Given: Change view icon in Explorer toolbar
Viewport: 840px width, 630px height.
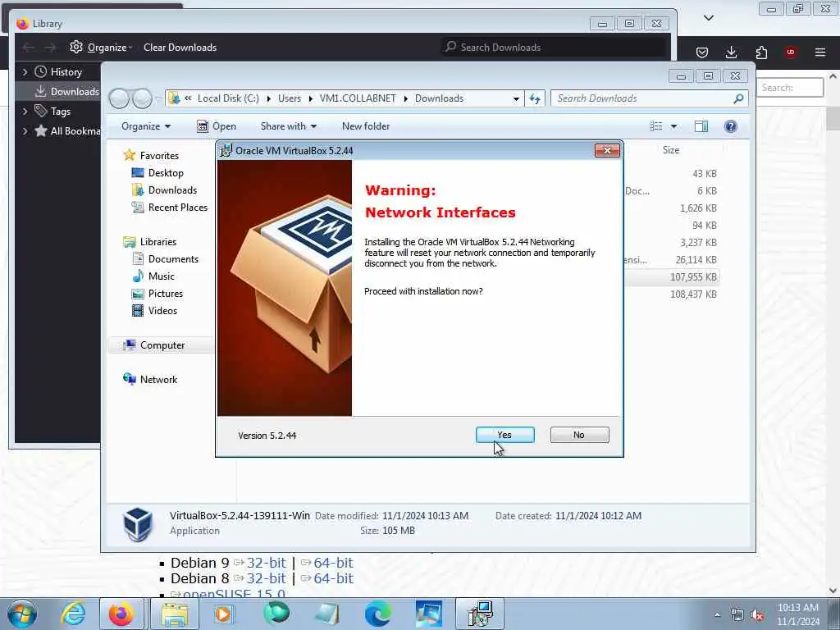Looking at the screenshot, I should click(x=656, y=126).
